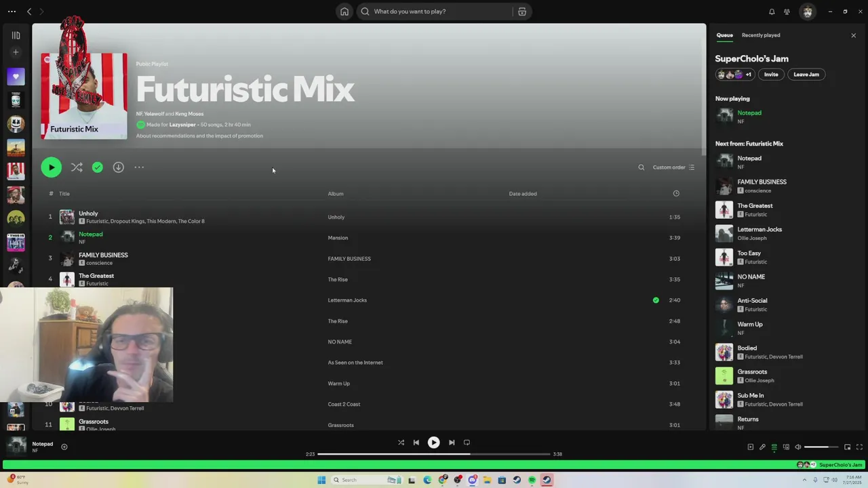Switch to the Queue tab
The width and height of the screenshot is (868, 488).
click(x=725, y=35)
